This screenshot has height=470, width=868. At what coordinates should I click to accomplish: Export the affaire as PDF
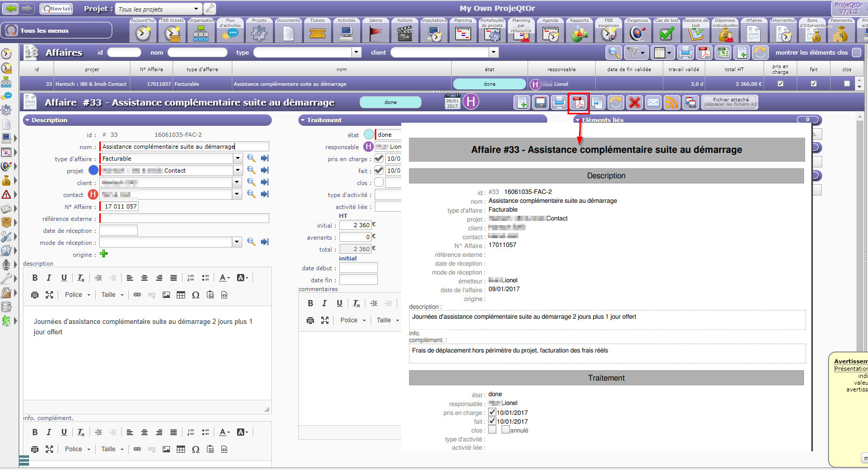[578, 103]
